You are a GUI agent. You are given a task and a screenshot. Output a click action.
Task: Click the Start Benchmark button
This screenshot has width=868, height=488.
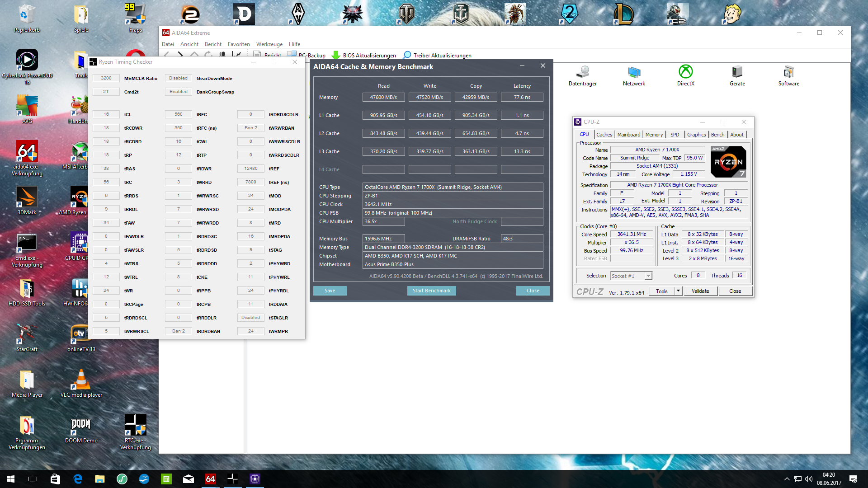(x=431, y=291)
